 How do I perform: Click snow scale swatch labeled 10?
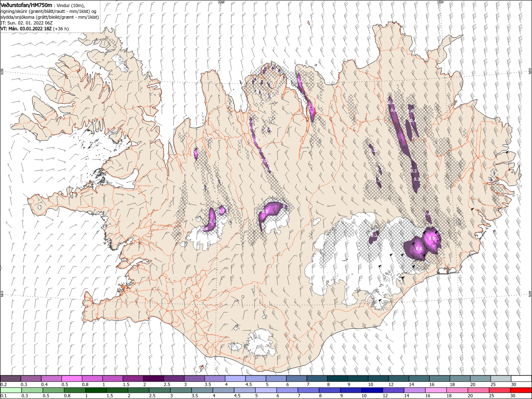(x=378, y=379)
